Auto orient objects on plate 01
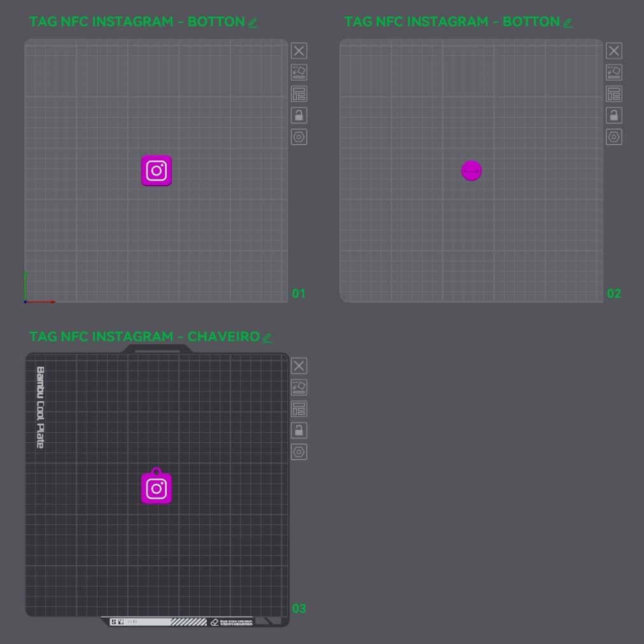 point(299,73)
